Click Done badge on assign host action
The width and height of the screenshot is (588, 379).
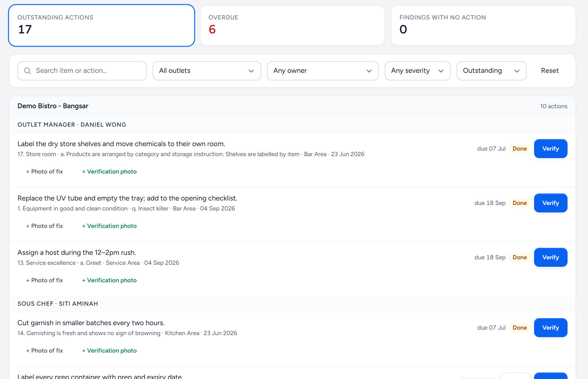(520, 257)
